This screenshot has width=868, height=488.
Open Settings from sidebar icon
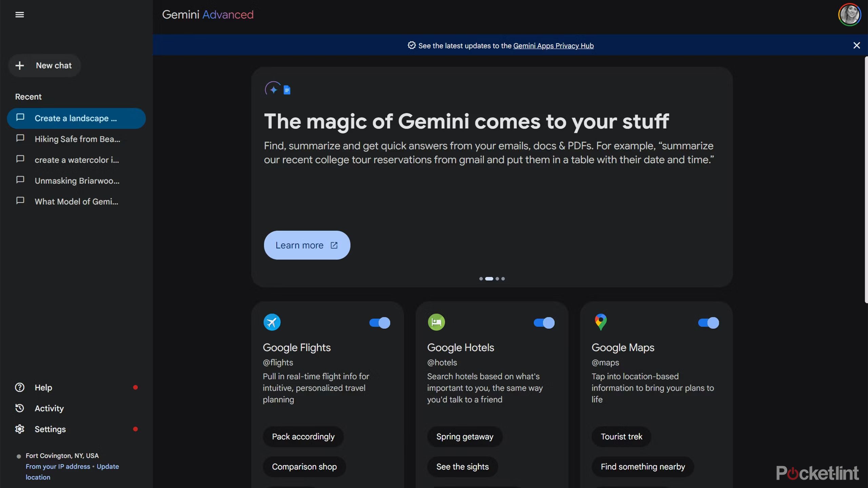tap(20, 429)
